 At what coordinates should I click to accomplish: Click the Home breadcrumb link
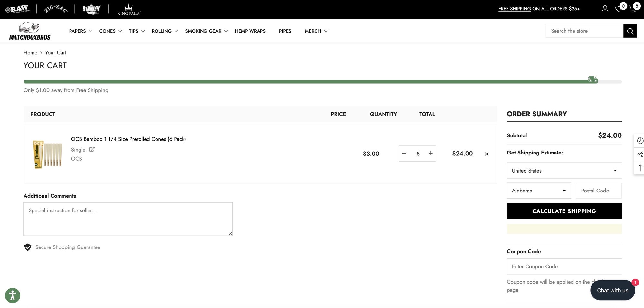pos(30,52)
